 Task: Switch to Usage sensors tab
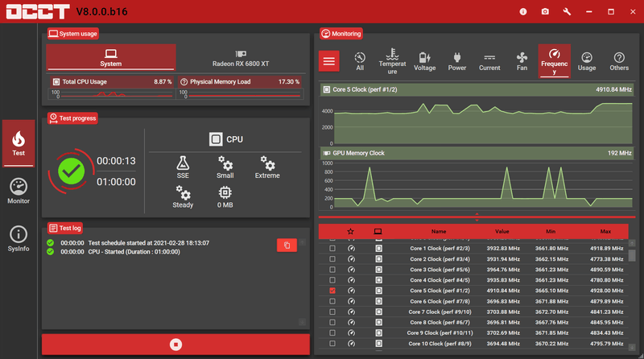point(587,61)
